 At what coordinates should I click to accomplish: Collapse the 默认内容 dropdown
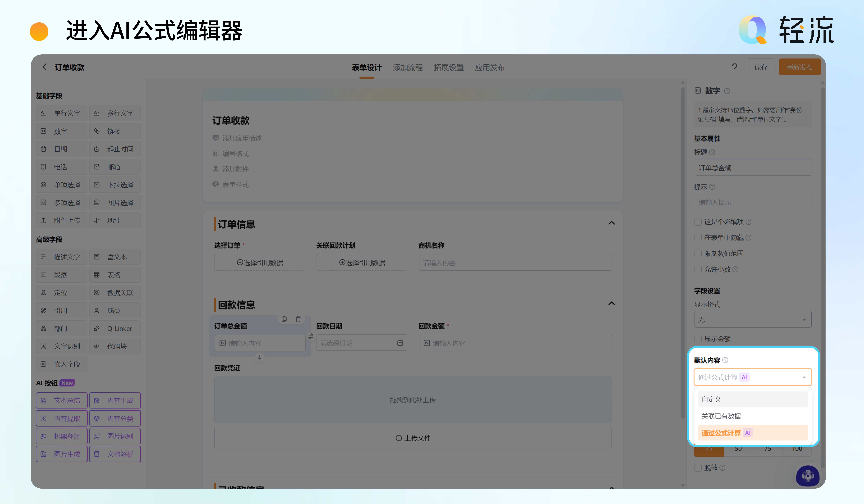[x=753, y=377]
